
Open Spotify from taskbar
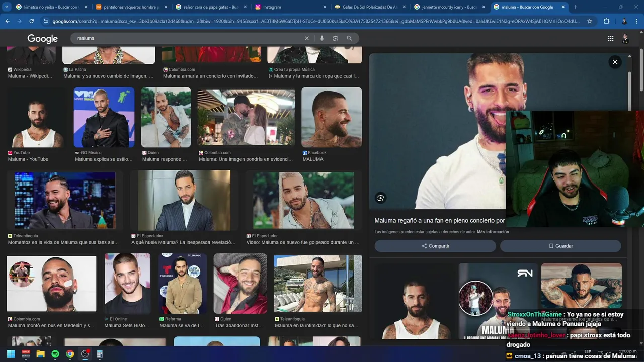tap(55, 354)
